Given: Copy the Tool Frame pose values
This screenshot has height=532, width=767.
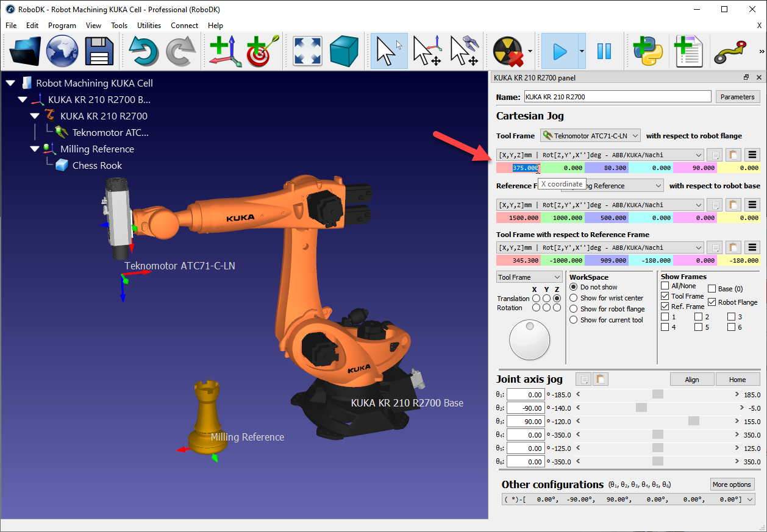Looking at the screenshot, I should (714, 154).
